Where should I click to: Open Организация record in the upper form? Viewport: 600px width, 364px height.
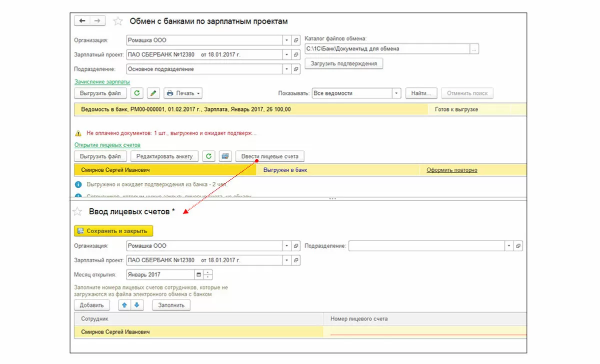296,40
